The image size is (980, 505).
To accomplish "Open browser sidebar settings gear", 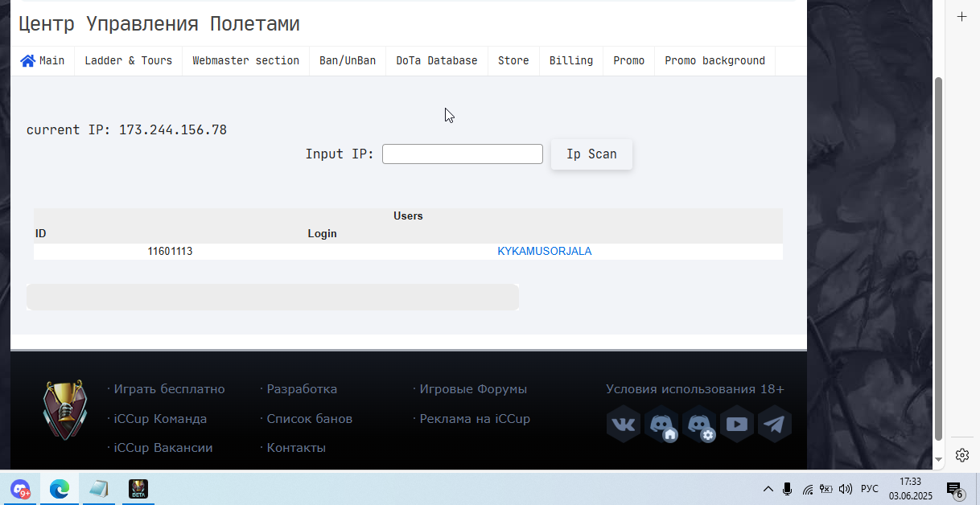I will point(961,455).
